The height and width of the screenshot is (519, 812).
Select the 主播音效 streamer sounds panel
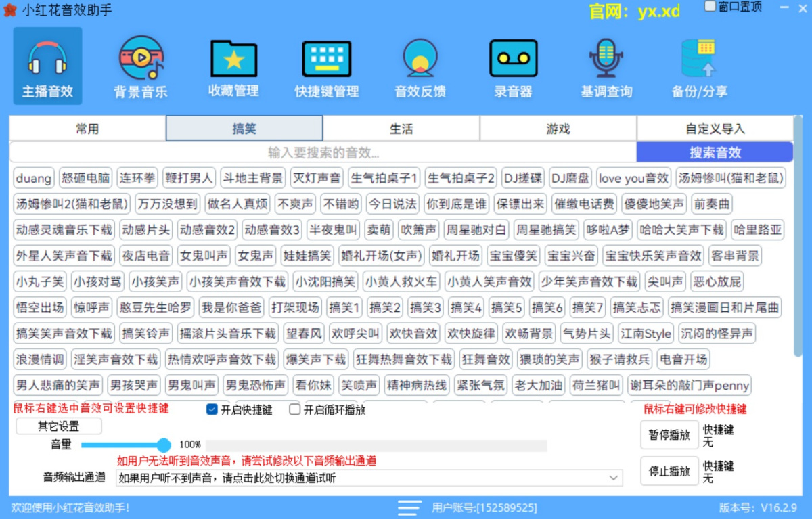coord(47,66)
